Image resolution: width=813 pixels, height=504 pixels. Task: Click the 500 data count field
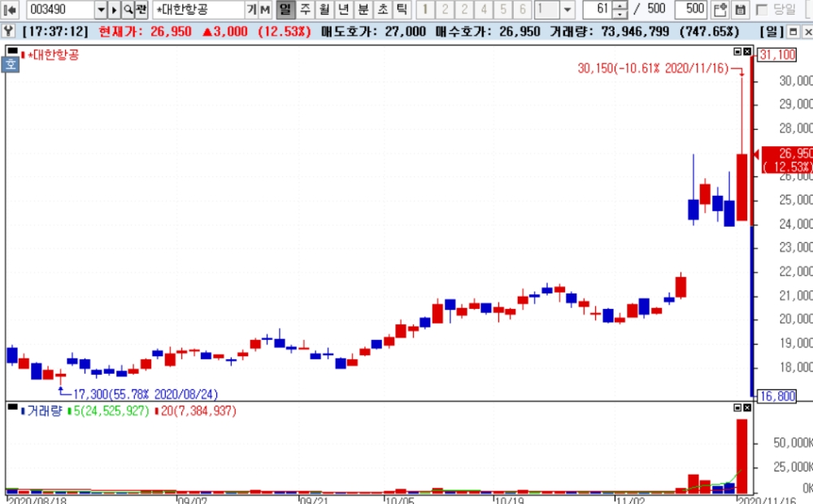[690, 9]
